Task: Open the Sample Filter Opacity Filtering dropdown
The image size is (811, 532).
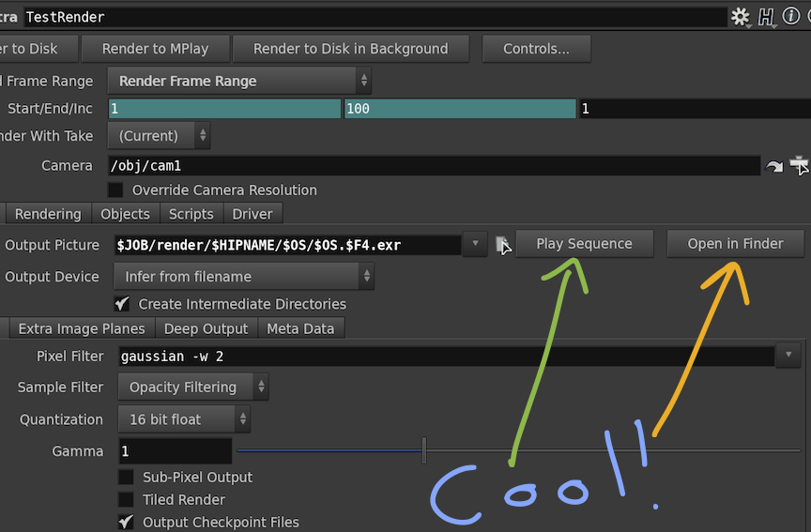Action: pos(193,387)
